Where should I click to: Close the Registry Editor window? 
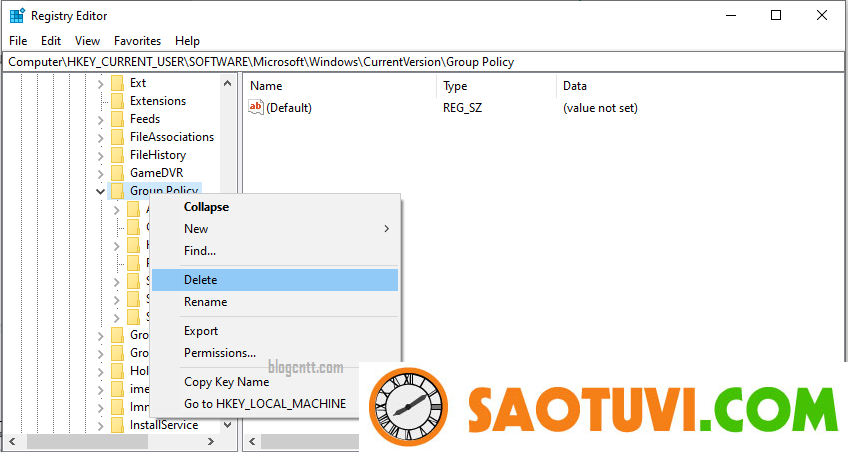pyautogui.click(x=822, y=16)
